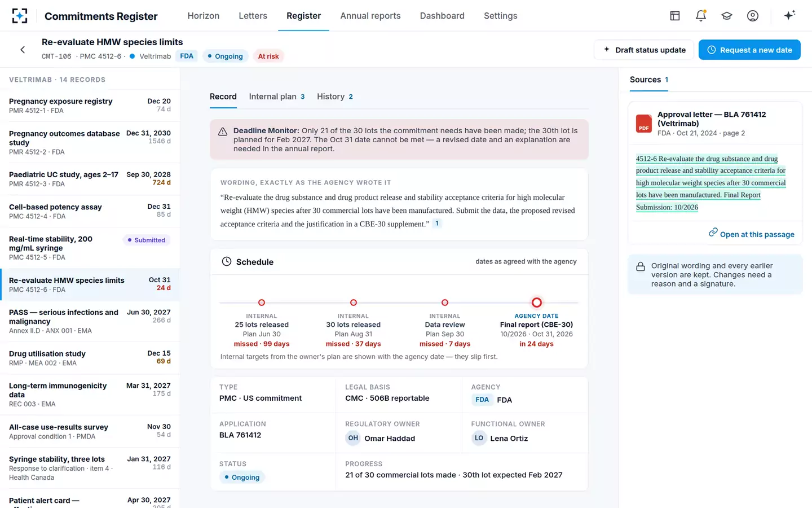Viewport: 812px width, 508px height.
Task: Click the lock icon beside Original wording note
Action: pos(641,266)
